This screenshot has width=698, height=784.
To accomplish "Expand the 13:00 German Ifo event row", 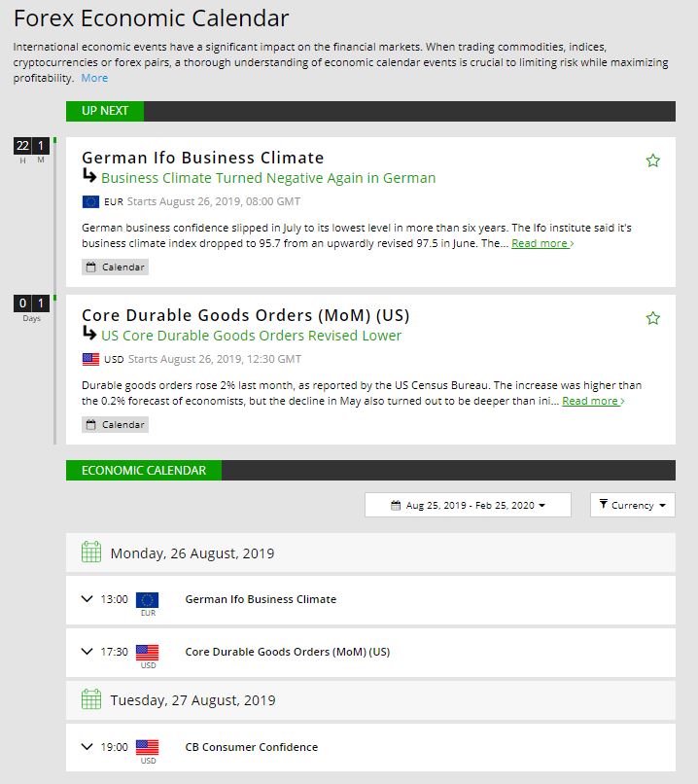I will [87, 599].
